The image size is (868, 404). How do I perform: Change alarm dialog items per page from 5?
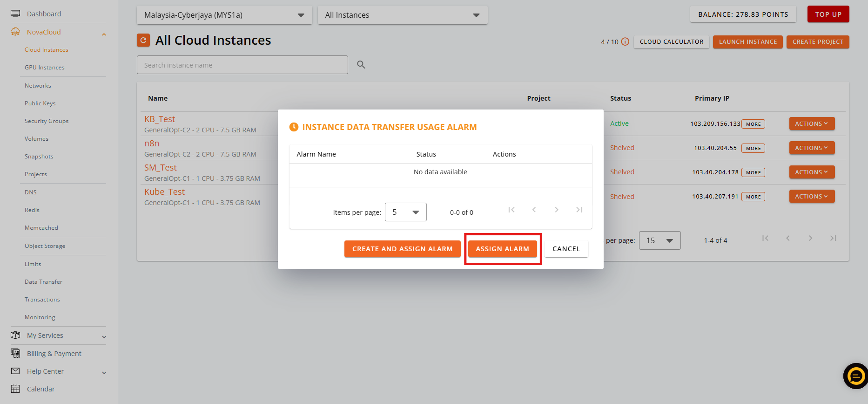tap(406, 212)
